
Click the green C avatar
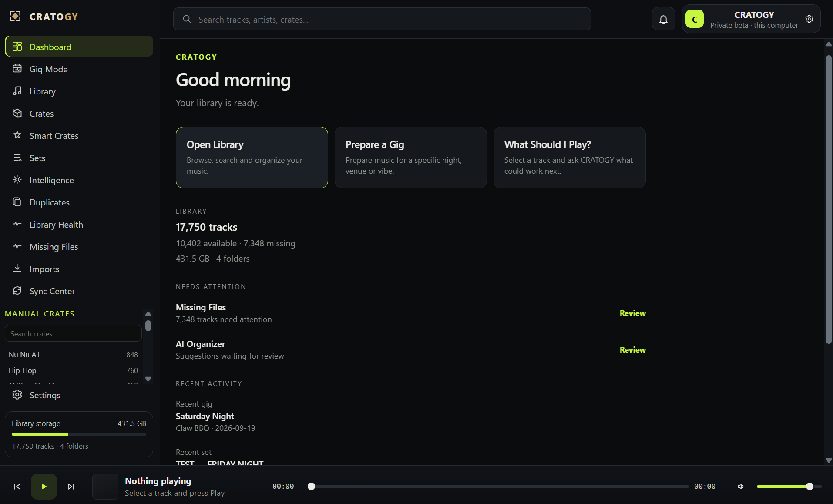[694, 19]
